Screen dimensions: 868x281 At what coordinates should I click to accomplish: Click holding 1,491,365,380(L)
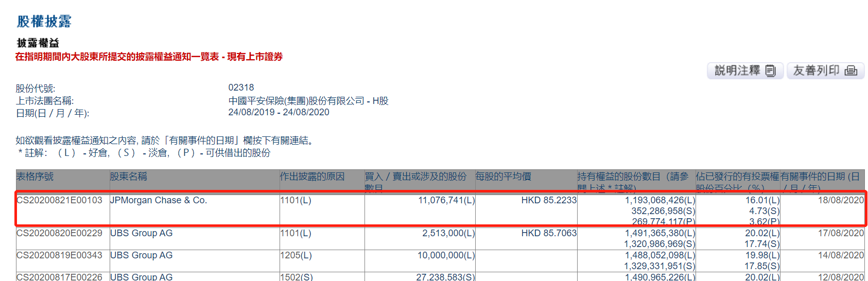(660, 233)
